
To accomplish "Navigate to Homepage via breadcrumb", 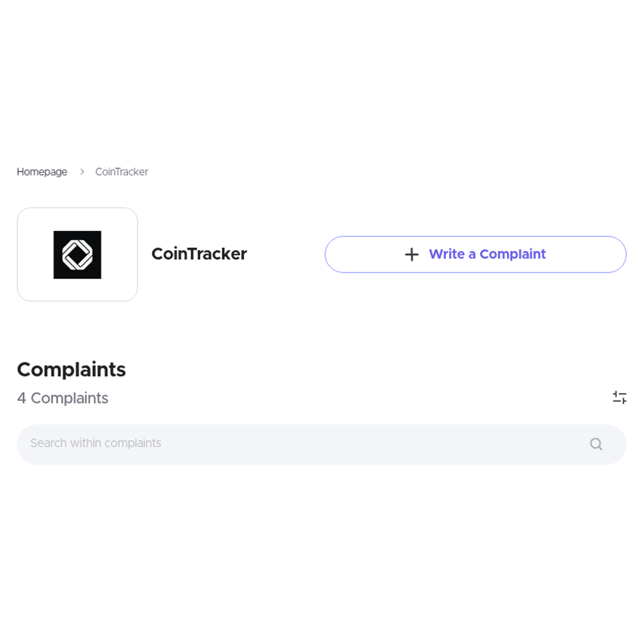I will click(42, 172).
